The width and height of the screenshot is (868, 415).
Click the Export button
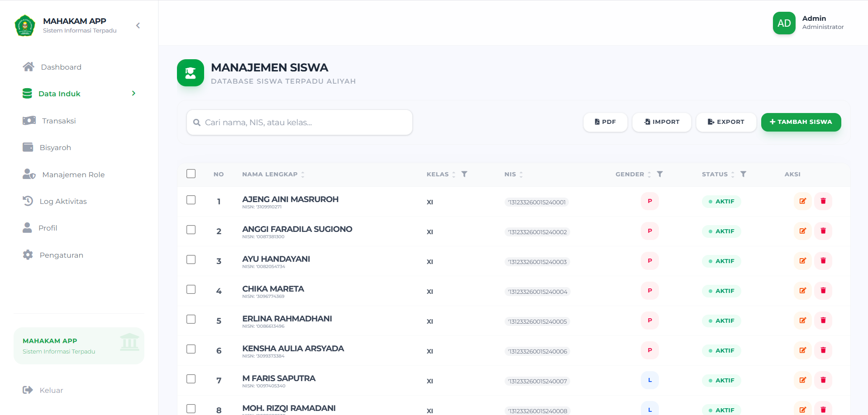point(725,122)
